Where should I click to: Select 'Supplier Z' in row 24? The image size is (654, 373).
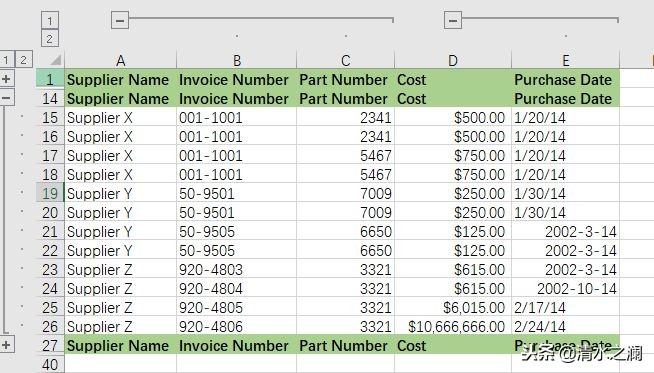click(121, 288)
